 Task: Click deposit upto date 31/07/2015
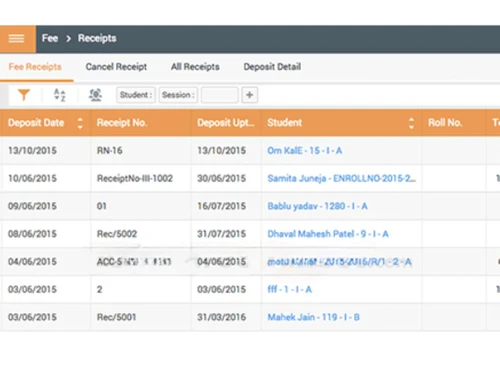coord(221,234)
